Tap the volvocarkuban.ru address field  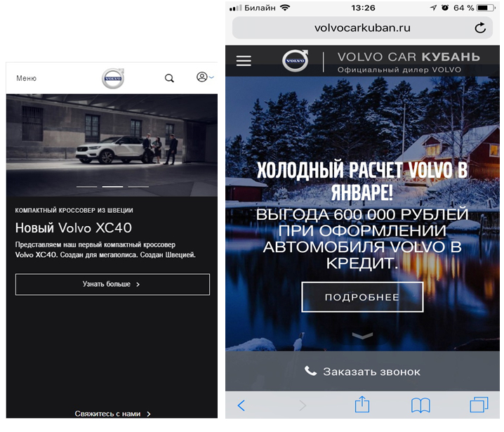(x=362, y=28)
